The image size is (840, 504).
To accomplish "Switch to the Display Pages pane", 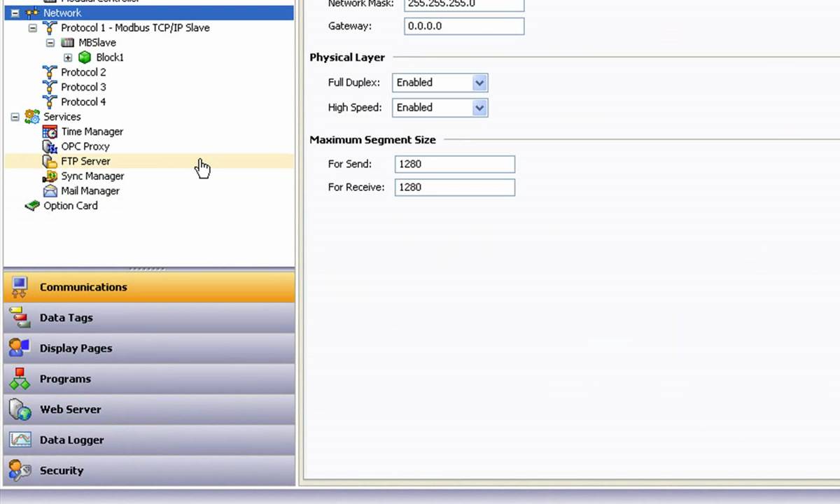I will tap(149, 348).
